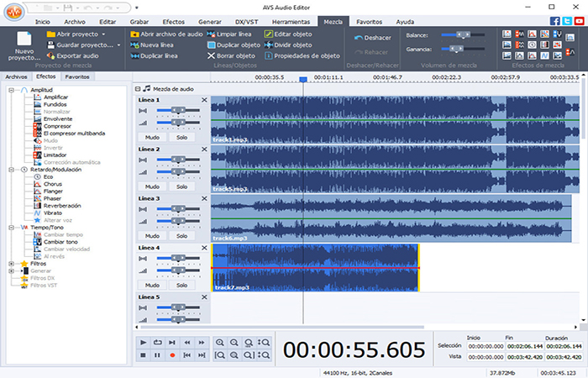This screenshot has height=378, width=588.
Task: Click the zoom out icon
Action: tap(234, 343)
